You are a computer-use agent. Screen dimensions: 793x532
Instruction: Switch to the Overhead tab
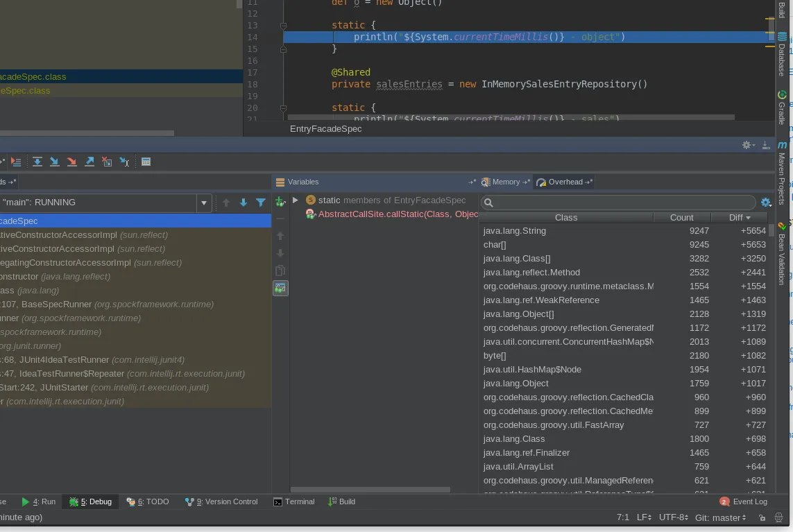(x=565, y=182)
